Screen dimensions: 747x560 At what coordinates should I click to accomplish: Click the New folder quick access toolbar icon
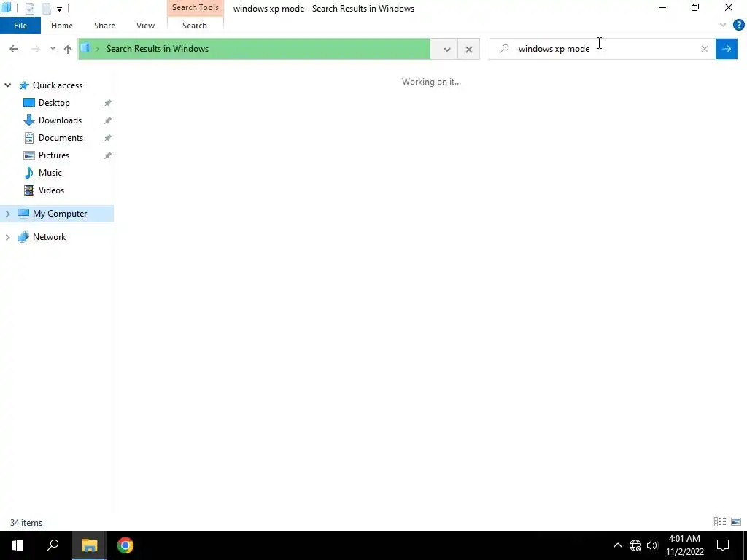click(x=46, y=8)
